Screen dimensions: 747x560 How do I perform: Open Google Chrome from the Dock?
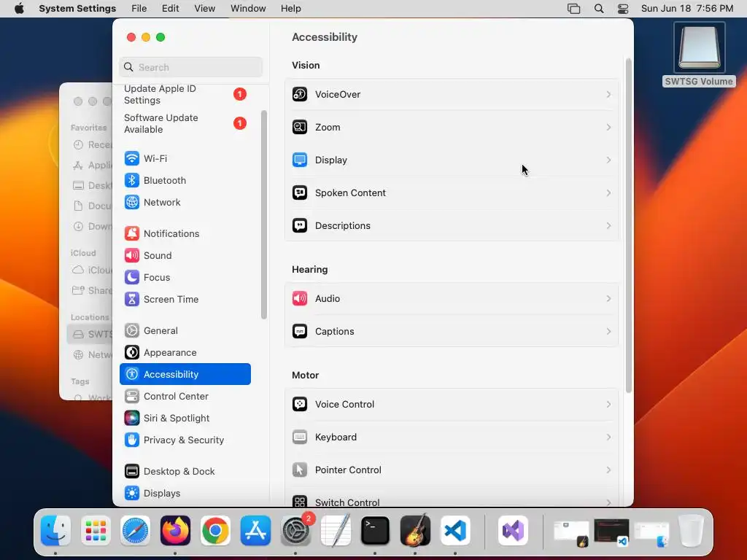(x=215, y=531)
